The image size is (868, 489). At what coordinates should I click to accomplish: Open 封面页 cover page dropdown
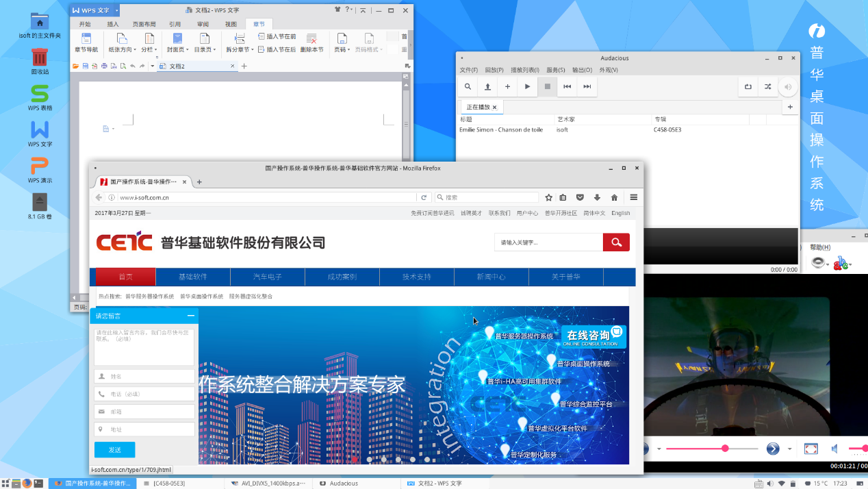pos(177,42)
